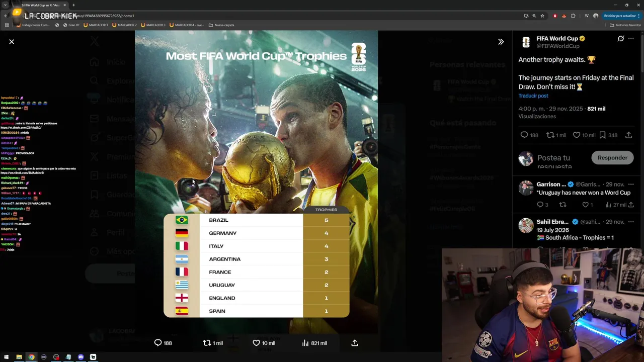Close the 'FIFA World Cup en X' browser tab
This screenshot has height=362, width=644.
point(64,5)
